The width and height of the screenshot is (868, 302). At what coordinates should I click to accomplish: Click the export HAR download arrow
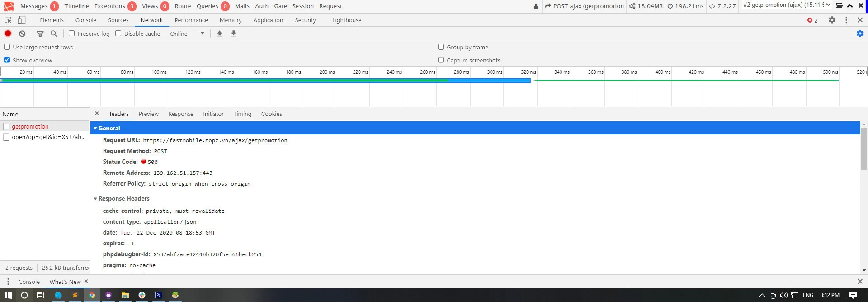tap(234, 34)
